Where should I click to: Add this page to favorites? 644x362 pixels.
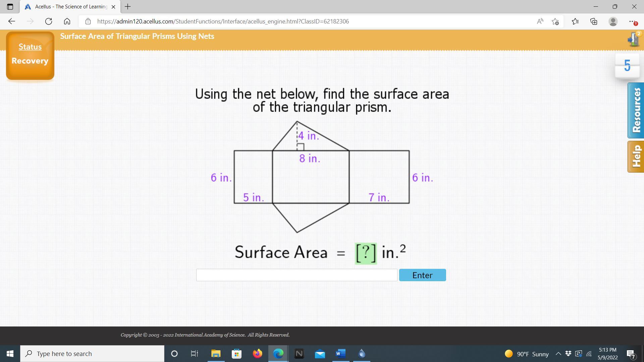coord(555,21)
